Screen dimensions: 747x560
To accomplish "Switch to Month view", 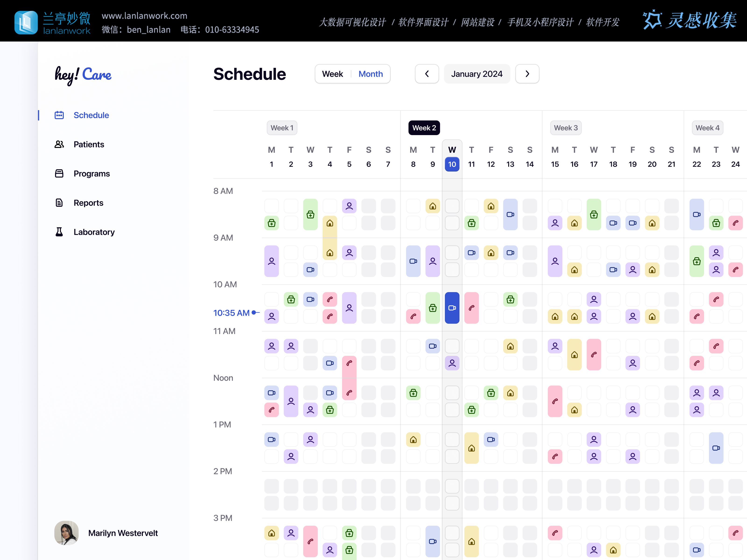I will [370, 74].
